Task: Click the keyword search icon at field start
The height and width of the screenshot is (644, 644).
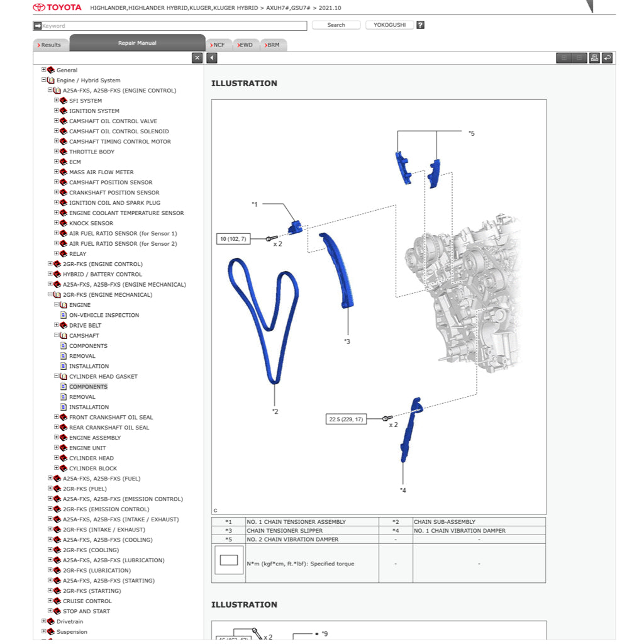Action: tap(38, 26)
